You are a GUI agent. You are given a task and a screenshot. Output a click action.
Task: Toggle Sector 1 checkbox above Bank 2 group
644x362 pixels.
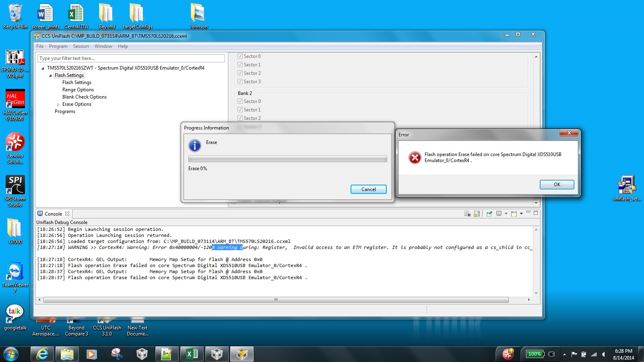240,65
